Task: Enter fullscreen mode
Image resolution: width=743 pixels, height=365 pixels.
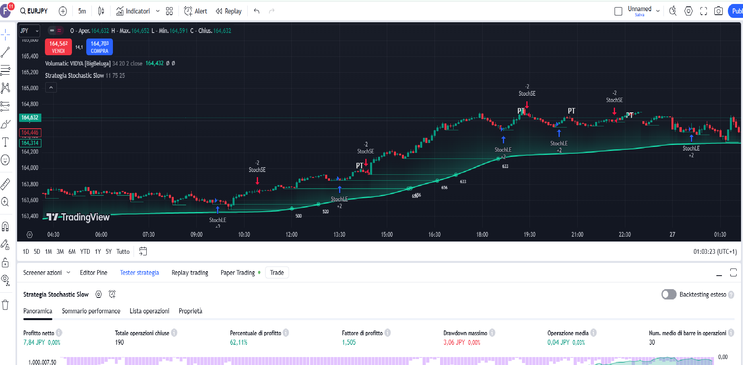Action: click(704, 11)
